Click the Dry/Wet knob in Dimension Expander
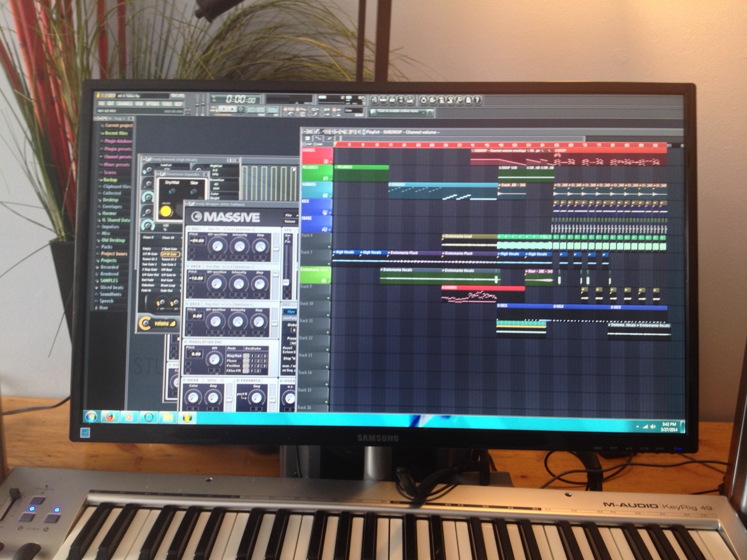The image size is (747, 560). click(x=171, y=191)
